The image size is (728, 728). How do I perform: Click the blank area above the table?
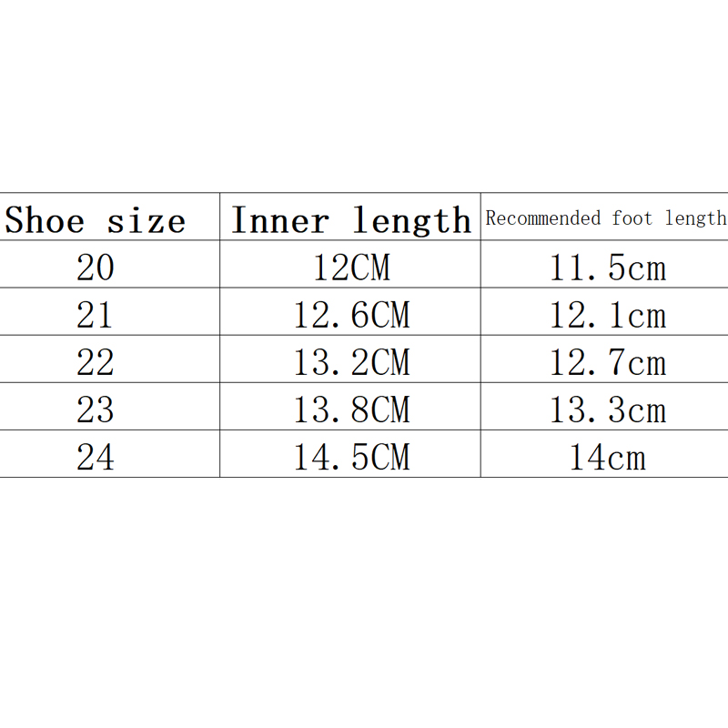tap(364, 91)
